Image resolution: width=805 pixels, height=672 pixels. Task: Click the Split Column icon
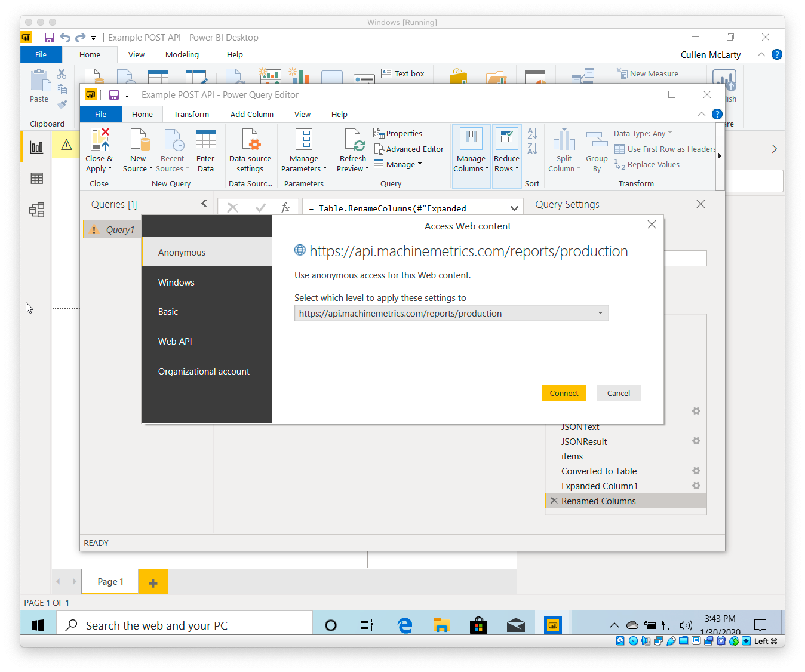point(564,139)
